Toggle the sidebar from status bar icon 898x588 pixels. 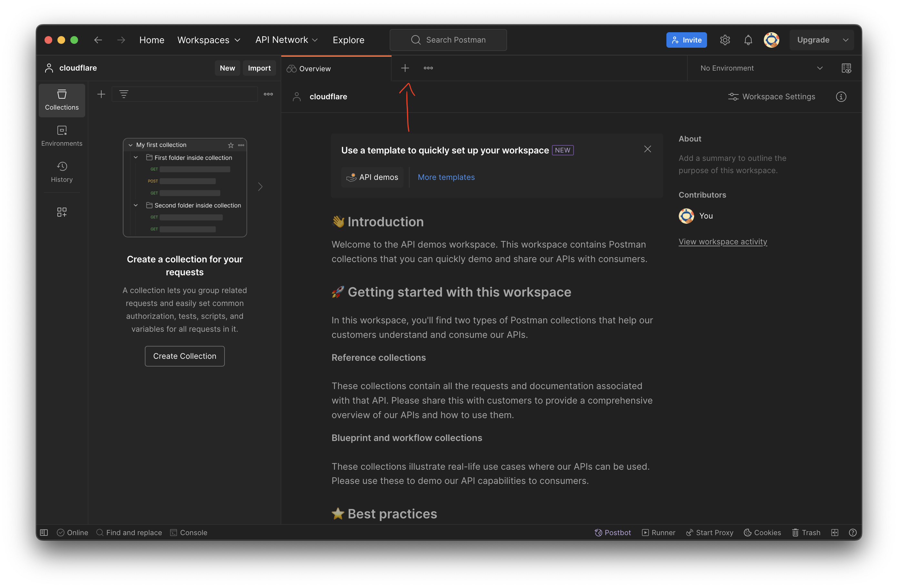coord(44,533)
